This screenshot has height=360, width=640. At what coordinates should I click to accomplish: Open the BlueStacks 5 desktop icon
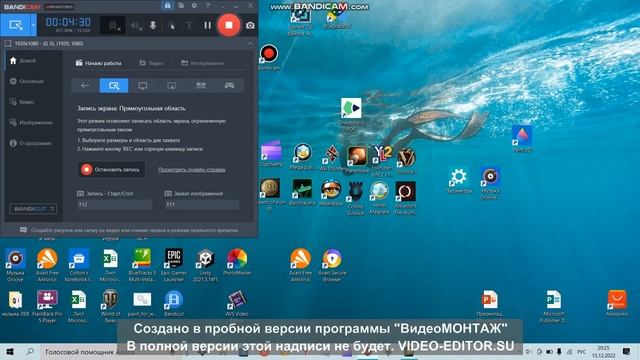click(x=142, y=264)
